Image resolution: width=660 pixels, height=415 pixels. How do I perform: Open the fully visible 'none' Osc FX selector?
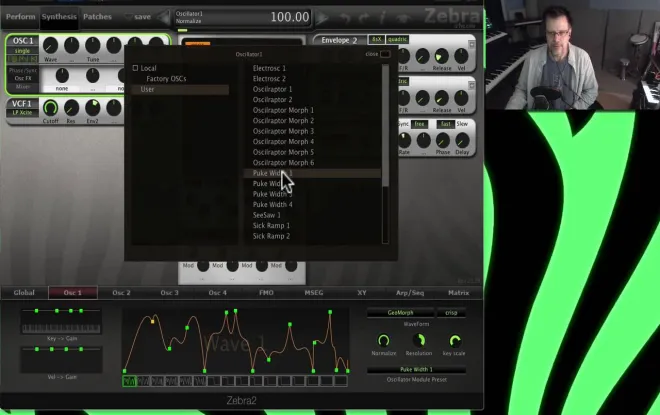[62, 88]
